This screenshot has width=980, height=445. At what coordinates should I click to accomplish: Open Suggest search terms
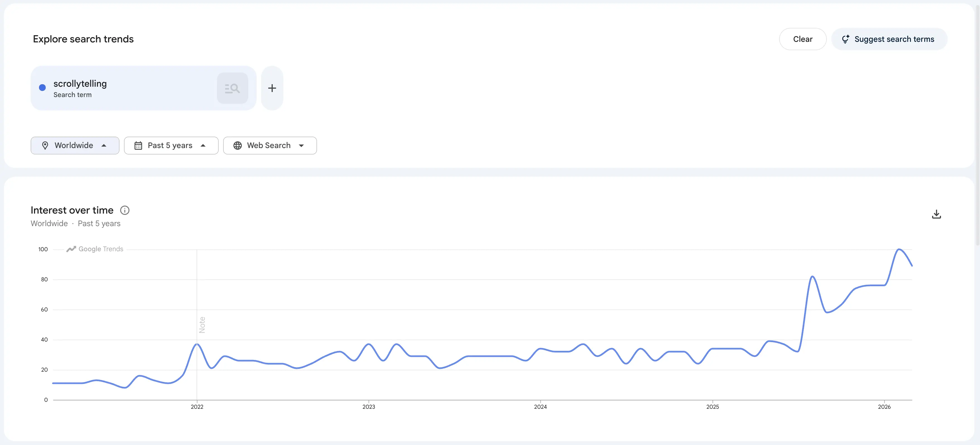point(889,39)
